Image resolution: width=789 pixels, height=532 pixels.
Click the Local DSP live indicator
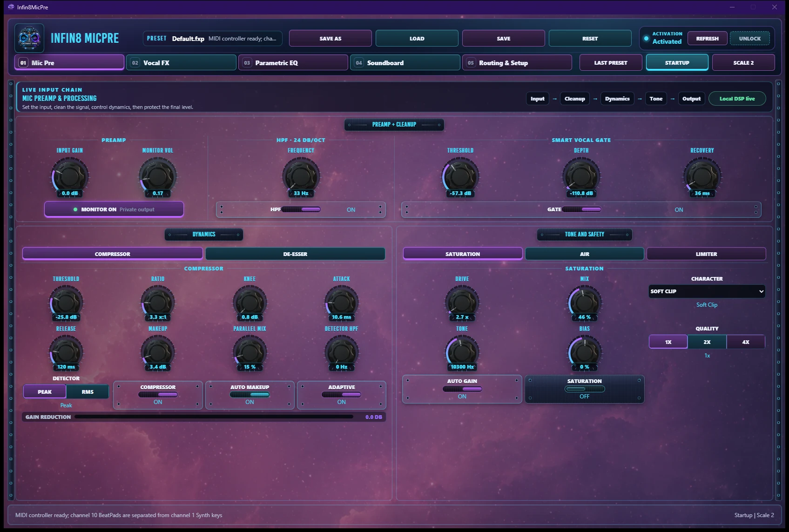[737, 99]
